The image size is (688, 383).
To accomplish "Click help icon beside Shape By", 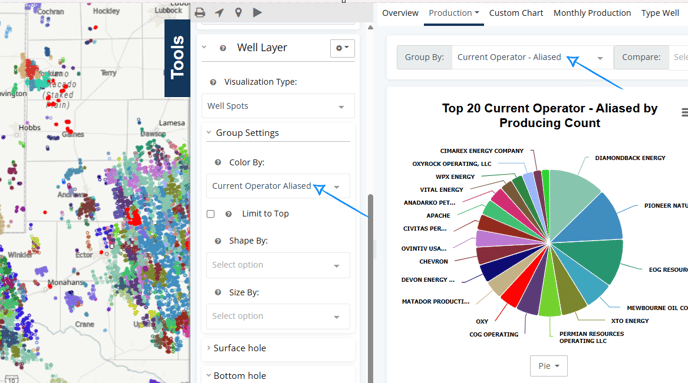I will click(218, 241).
